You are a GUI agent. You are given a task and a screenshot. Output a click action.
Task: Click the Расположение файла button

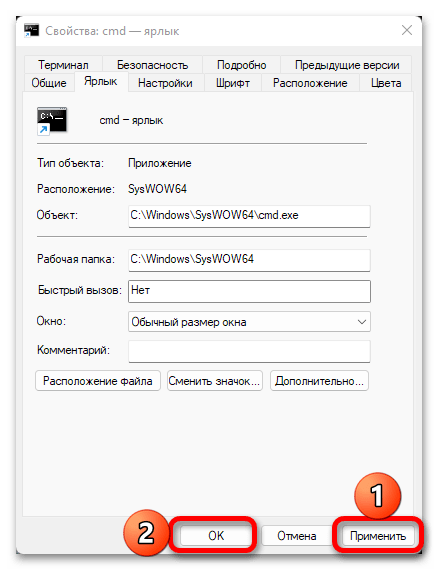pos(98,381)
